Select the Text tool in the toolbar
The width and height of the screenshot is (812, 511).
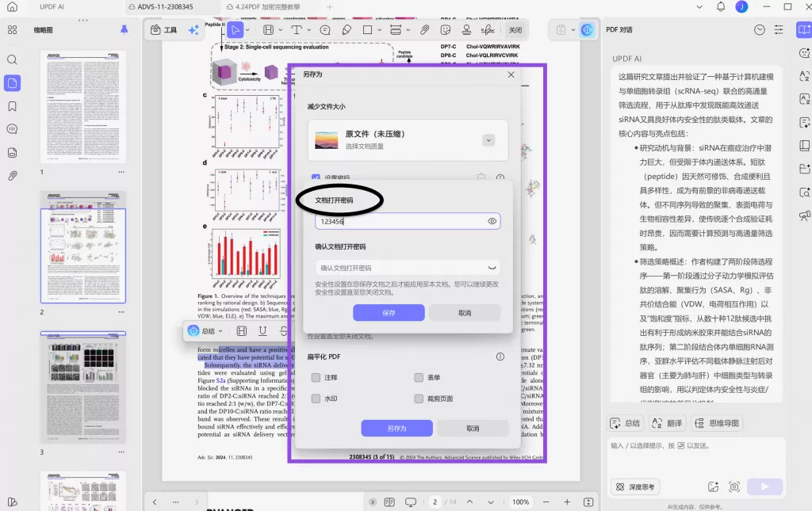[x=295, y=30]
